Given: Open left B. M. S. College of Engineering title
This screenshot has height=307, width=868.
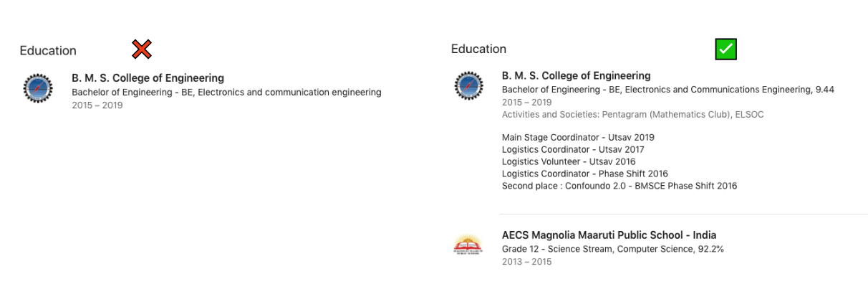Looking at the screenshot, I should pyautogui.click(x=148, y=78).
